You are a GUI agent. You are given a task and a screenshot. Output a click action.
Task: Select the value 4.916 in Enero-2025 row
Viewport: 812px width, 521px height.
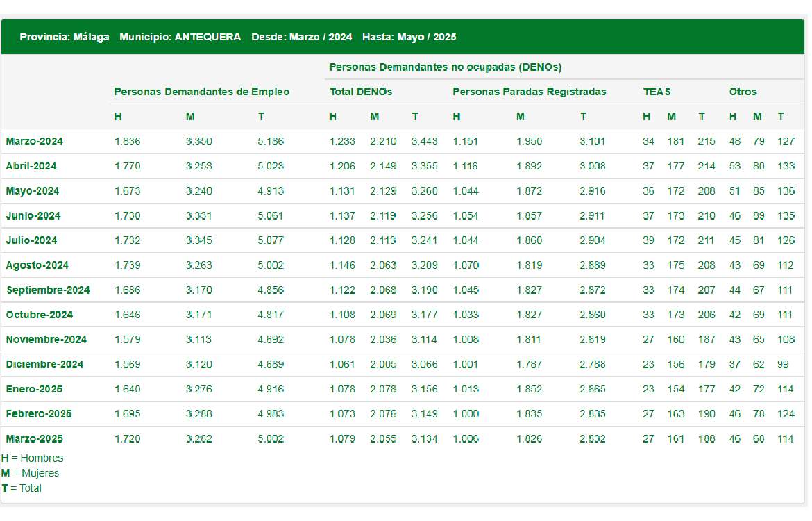click(x=271, y=389)
